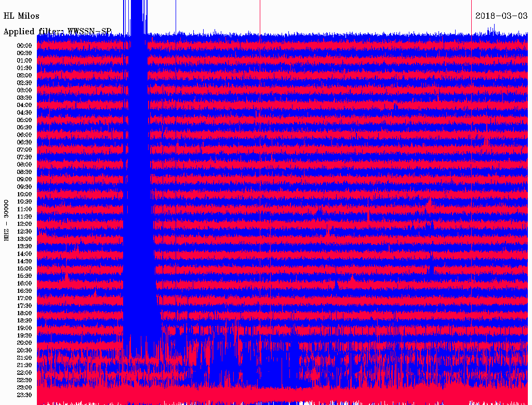Select the 08:00 time label
This screenshot has height=405, width=532.
tap(24, 165)
